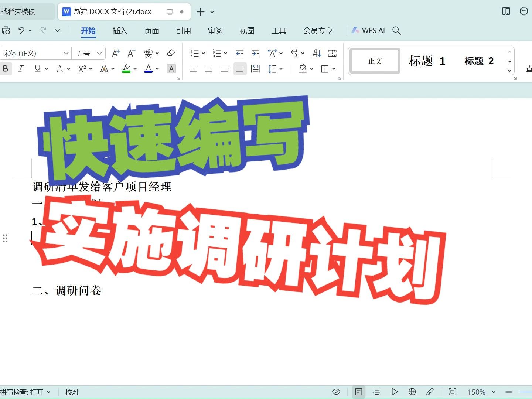Image resolution: width=532 pixels, height=399 pixels.
Task: Switch to web layout globe icon
Action: pos(412,392)
